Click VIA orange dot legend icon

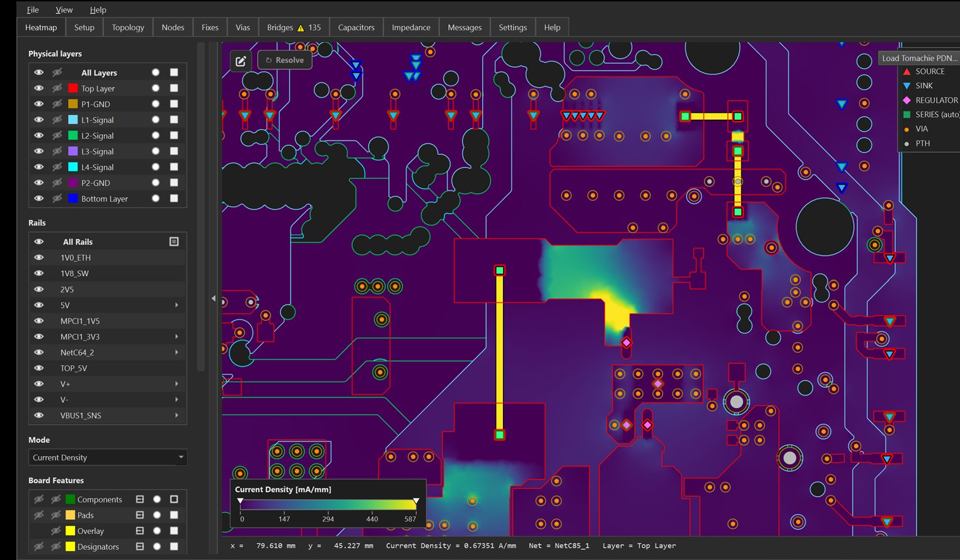(x=907, y=129)
